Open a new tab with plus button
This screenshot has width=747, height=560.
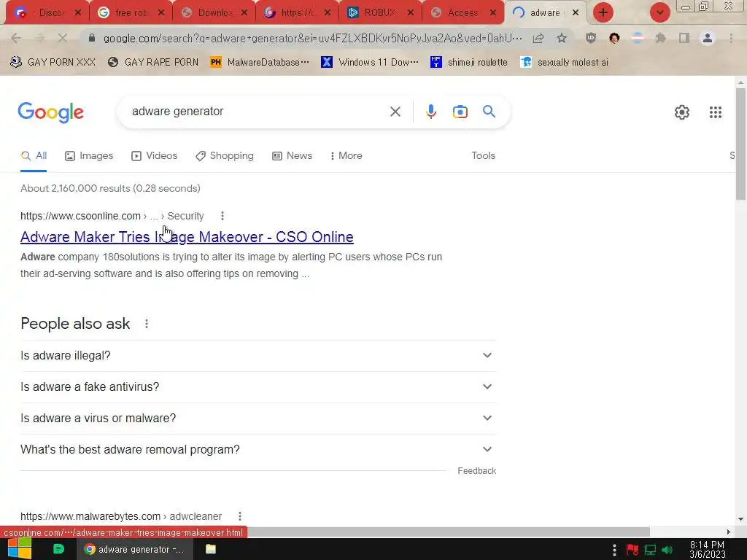[603, 13]
